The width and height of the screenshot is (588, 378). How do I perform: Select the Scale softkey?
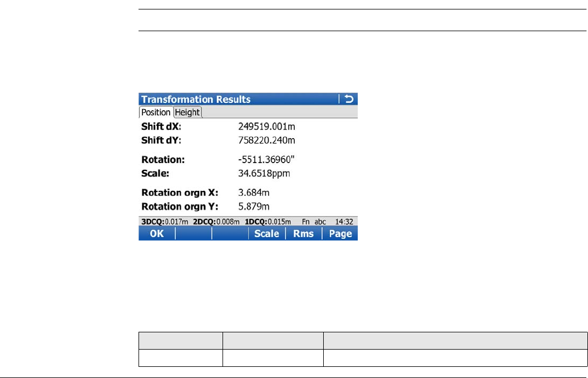pyautogui.click(x=266, y=233)
